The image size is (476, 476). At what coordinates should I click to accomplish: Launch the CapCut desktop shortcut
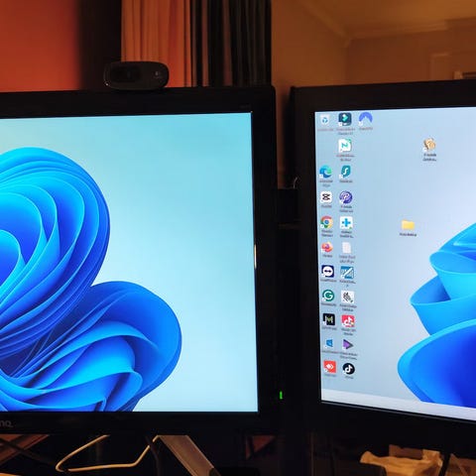tap(326, 197)
